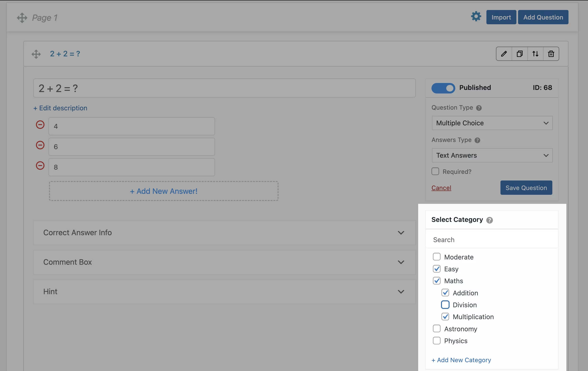
Task: Open the Multiple Choice question type dropdown
Action: [492, 123]
